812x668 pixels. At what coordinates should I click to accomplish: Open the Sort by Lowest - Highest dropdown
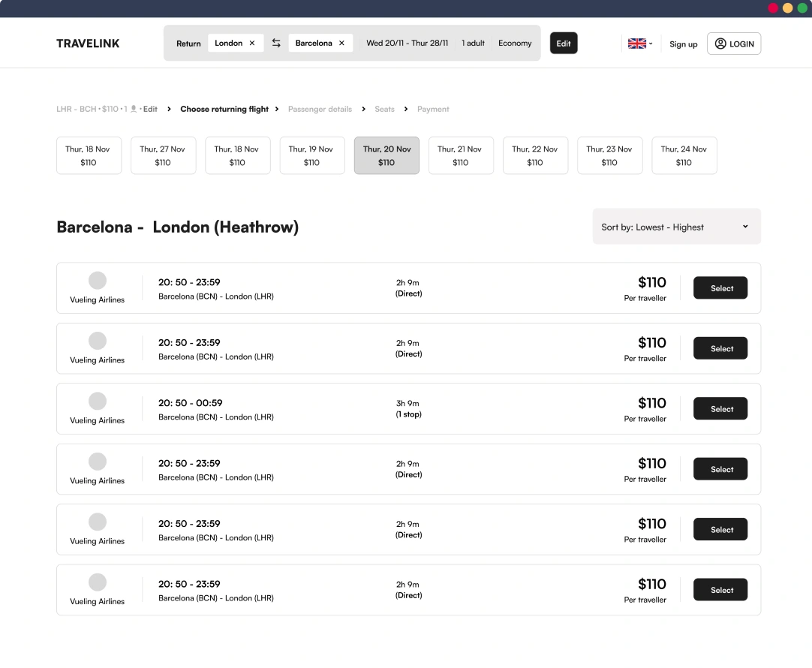tap(676, 227)
